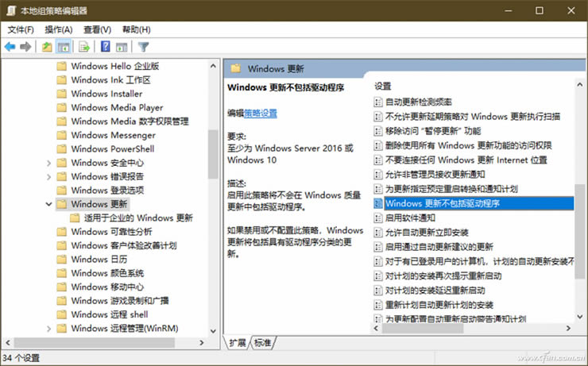Viewport: 588px width, 366px height.
Task: Select Windows 游戏录制和广播 tree item
Action: 120,301
